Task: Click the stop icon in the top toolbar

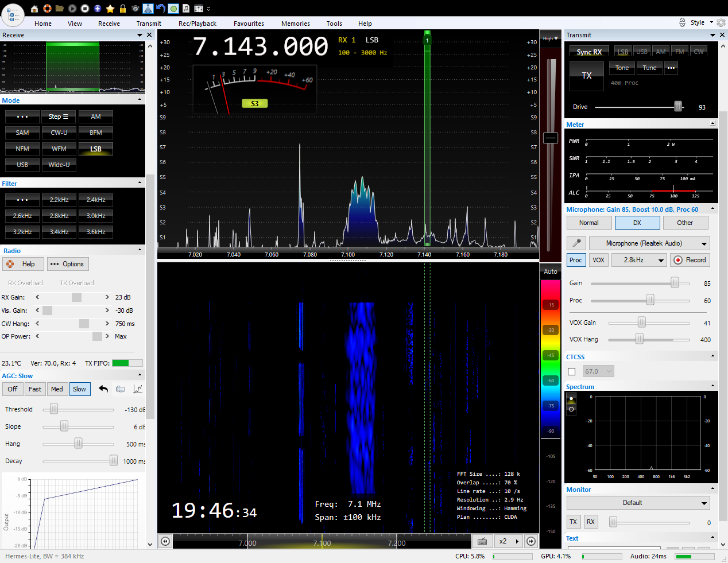Action: pos(85,9)
